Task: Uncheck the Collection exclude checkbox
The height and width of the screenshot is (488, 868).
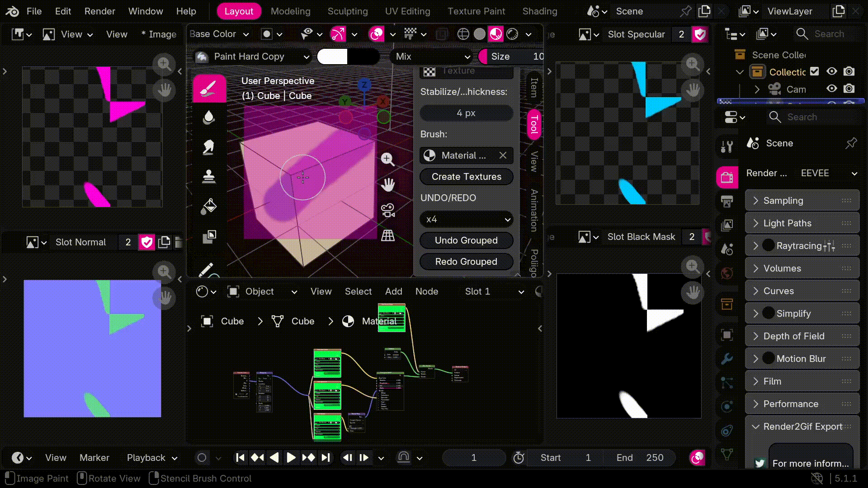Action: (x=815, y=71)
